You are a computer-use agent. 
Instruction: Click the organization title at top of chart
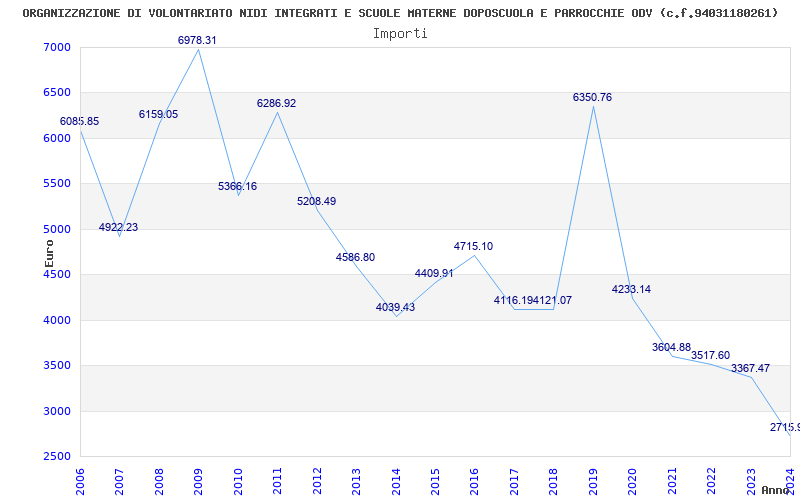[x=401, y=13]
